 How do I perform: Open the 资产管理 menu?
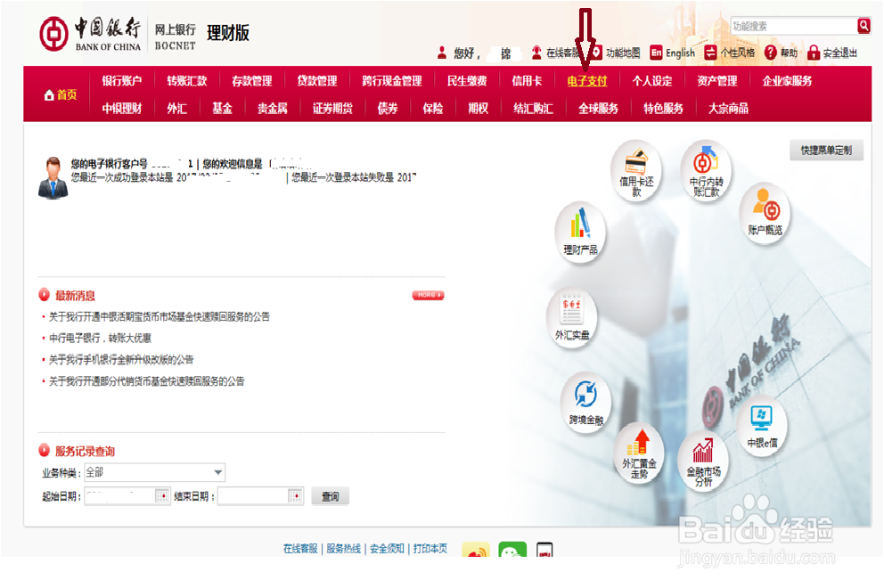coord(717,80)
